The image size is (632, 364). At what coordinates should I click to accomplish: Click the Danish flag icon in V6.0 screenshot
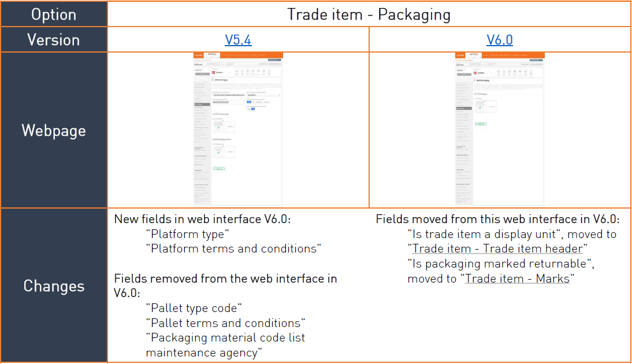[x=475, y=73]
